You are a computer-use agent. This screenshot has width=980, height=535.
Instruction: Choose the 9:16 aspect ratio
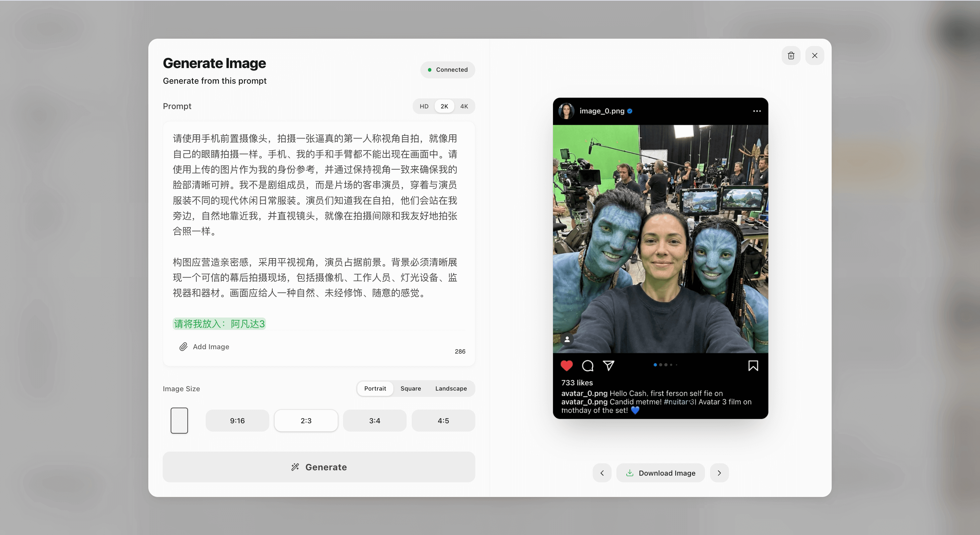point(237,421)
